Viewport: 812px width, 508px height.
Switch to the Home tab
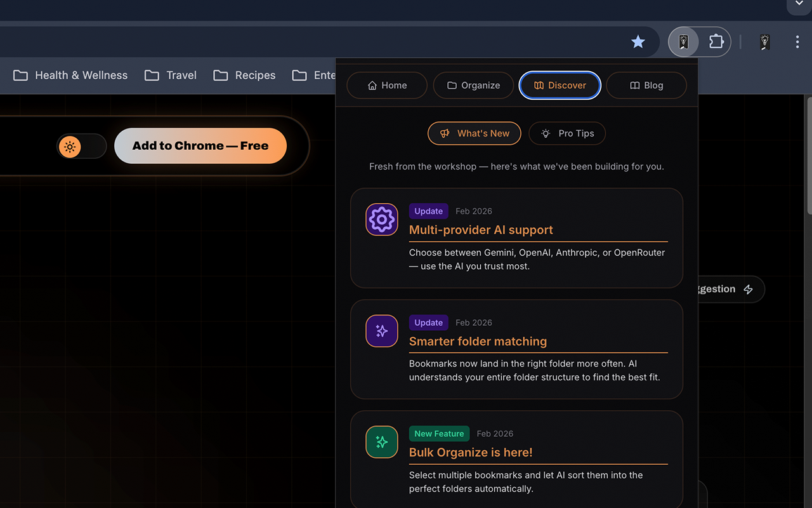click(x=387, y=85)
